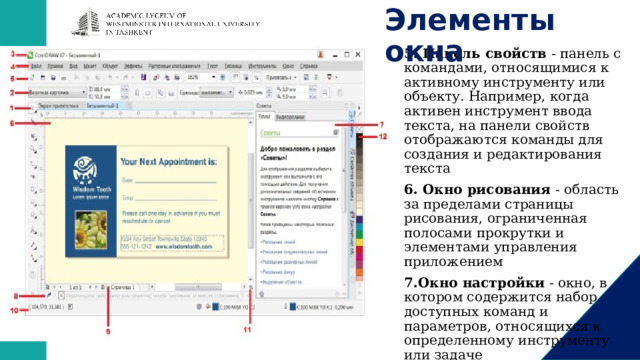Select the Zoom magnifier tool
This screenshot has height=360, width=640.
tap(33, 149)
